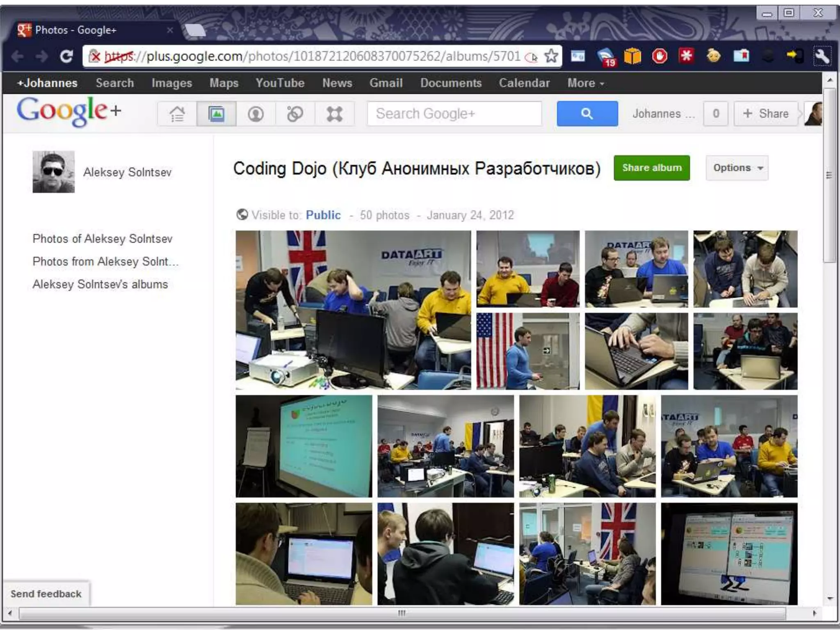This screenshot has width=840, height=630.
Task: Select the Photos icon in Google+ toolbar
Action: (216, 114)
